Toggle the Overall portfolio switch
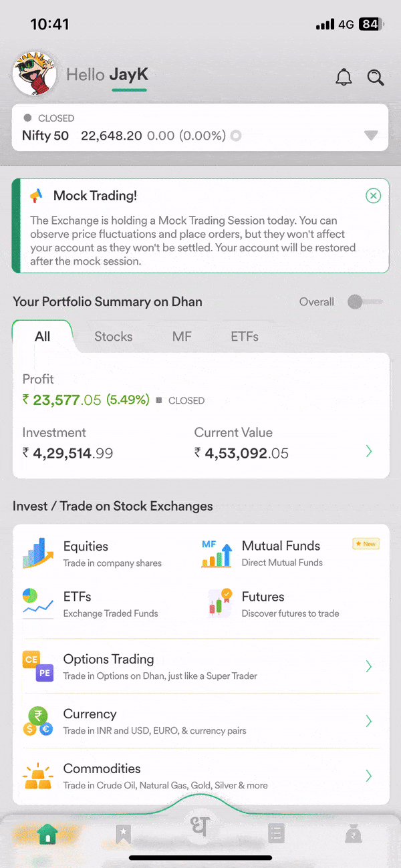Image resolution: width=401 pixels, height=868 pixels. pos(365,302)
